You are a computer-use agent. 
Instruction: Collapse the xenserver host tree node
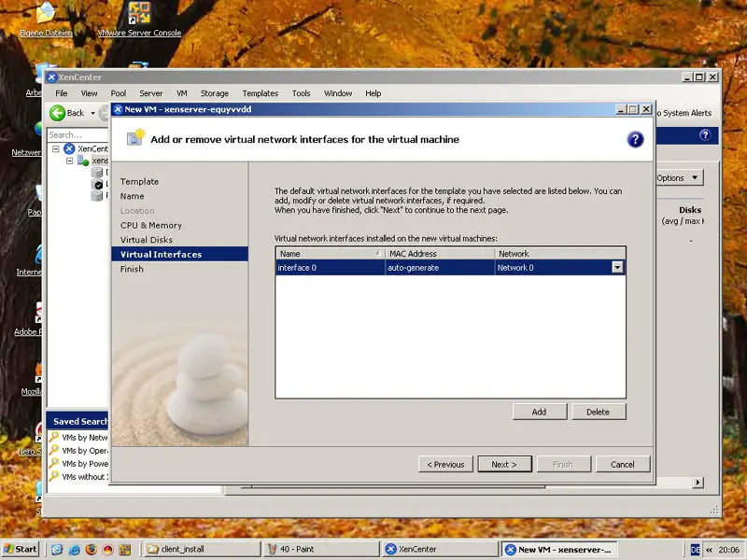(69, 161)
